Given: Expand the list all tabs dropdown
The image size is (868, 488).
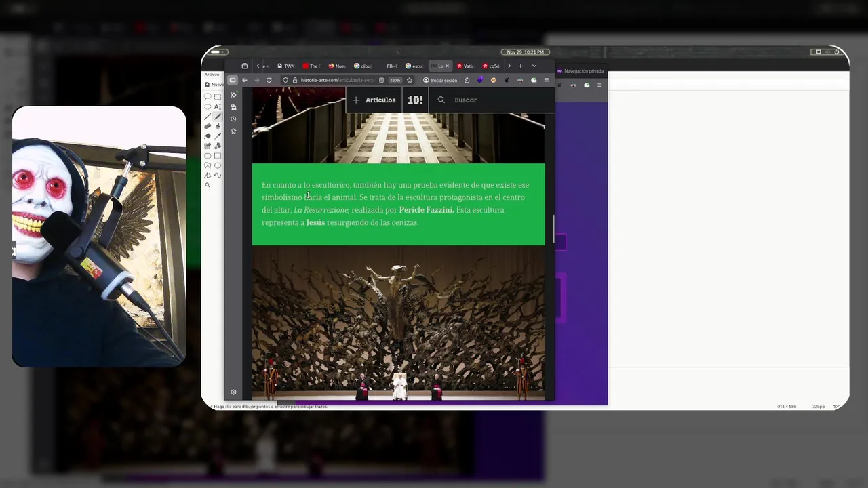Looking at the screenshot, I should [534, 66].
